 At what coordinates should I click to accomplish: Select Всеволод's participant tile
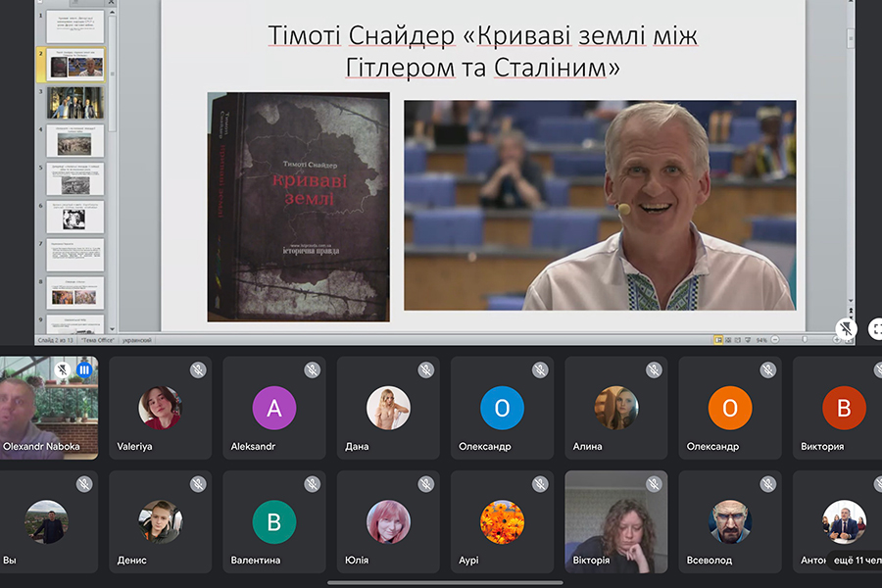(x=729, y=521)
